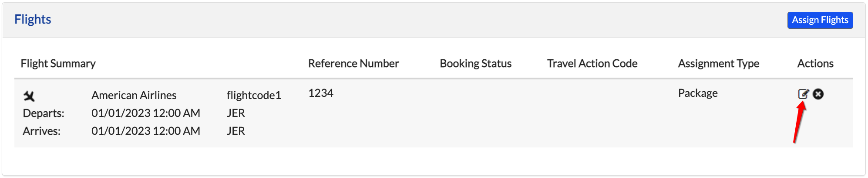Click the Arrives date and time value

pyautogui.click(x=146, y=131)
